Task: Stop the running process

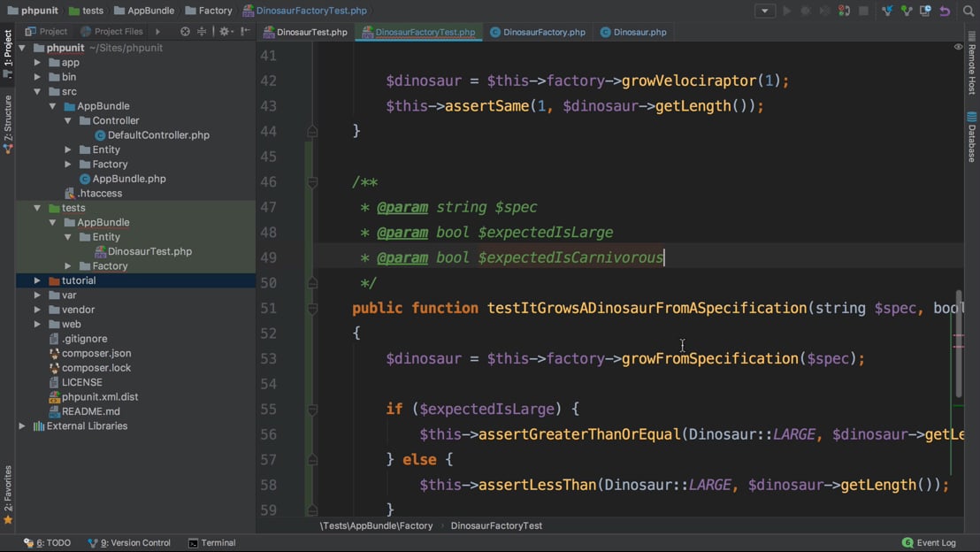Action: click(864, 11)
